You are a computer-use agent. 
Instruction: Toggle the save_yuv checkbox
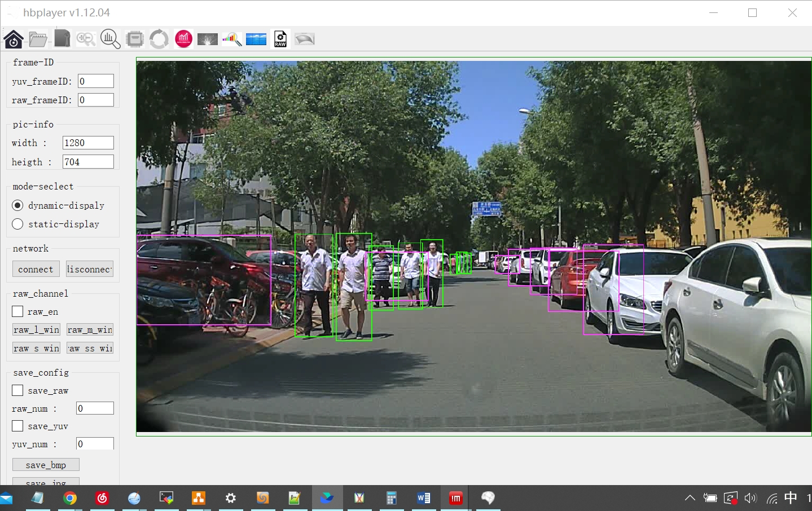tap(17, 426)
